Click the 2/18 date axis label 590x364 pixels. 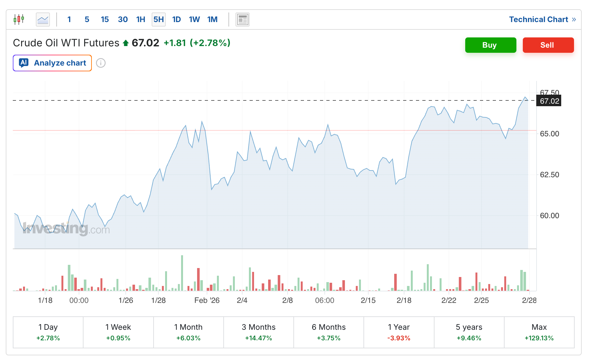click(x=404, y=300)
